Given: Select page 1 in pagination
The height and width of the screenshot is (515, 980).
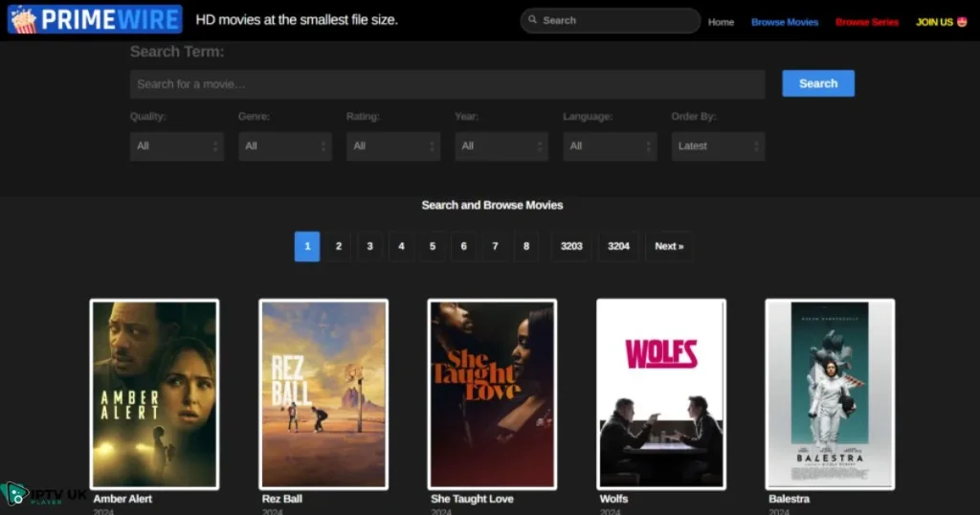Looking at the screenshot, I should point(307,246).
